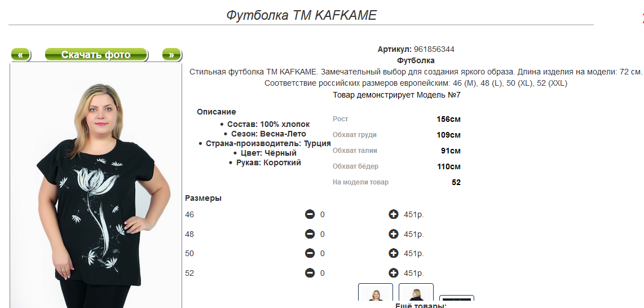Select first front-view thumbnail below sizes
Viewport: 644px width, 308px height.
coord(376,292)
